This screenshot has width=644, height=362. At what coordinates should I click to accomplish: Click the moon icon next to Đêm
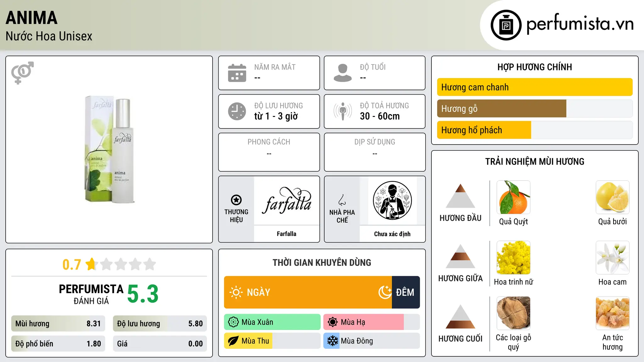(385, 292)
